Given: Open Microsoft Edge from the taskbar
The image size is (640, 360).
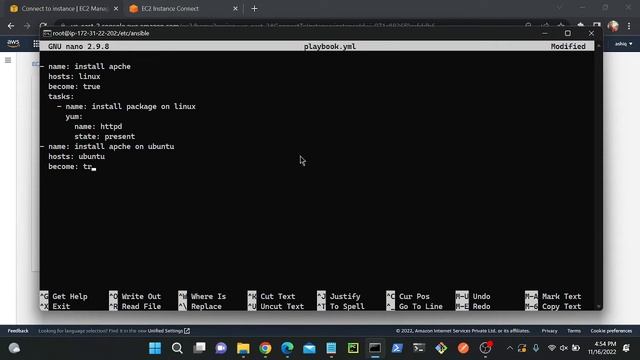Looking at the screenshot, I should [x=287, y=348].
